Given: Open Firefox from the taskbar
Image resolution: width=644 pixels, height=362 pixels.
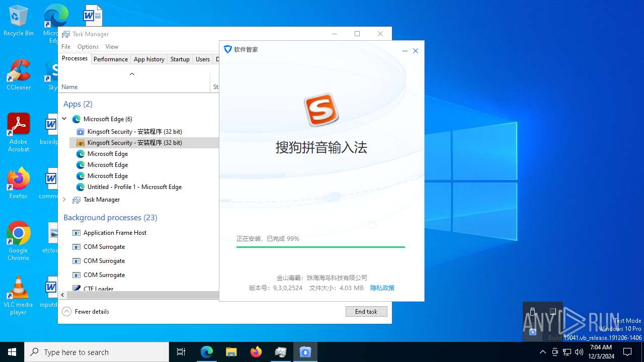Looking at the screenshot, I should pos(256,352).
